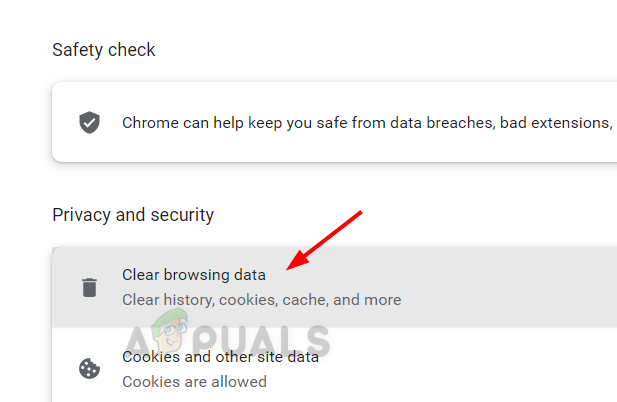Click the word 'Clear' in Clear browsing data title
The width and height of the screenshot is (617, 402).
tap(141, 274)
